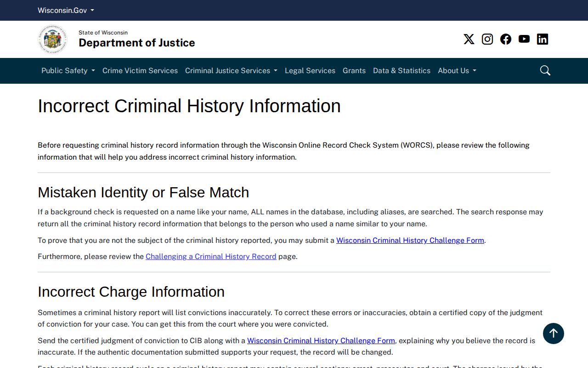
Task: Open Challenge Form link under Incorrect Charge Information
Action: pos(321,340)
